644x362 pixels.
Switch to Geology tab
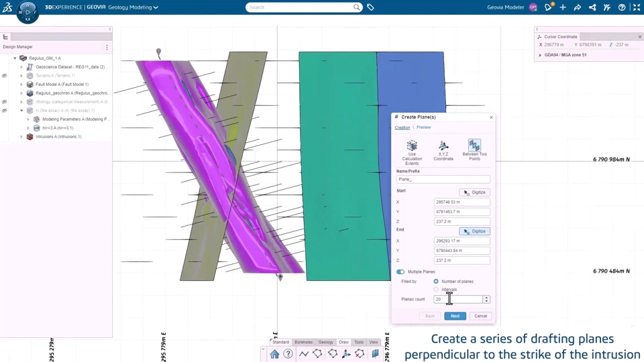pos(326,342)
